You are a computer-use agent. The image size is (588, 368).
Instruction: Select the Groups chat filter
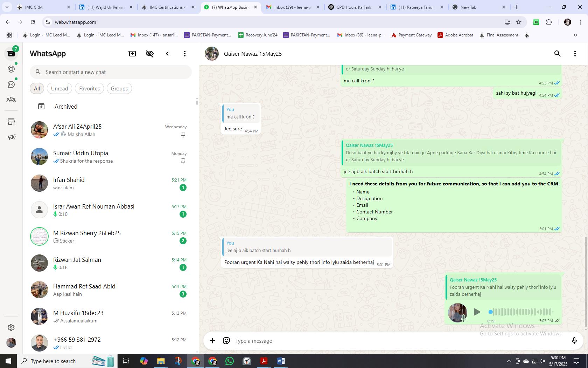(119, 89)
